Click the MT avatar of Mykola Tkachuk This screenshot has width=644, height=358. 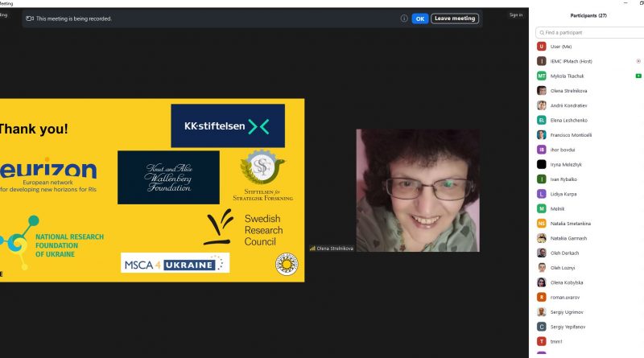point(542,76)
